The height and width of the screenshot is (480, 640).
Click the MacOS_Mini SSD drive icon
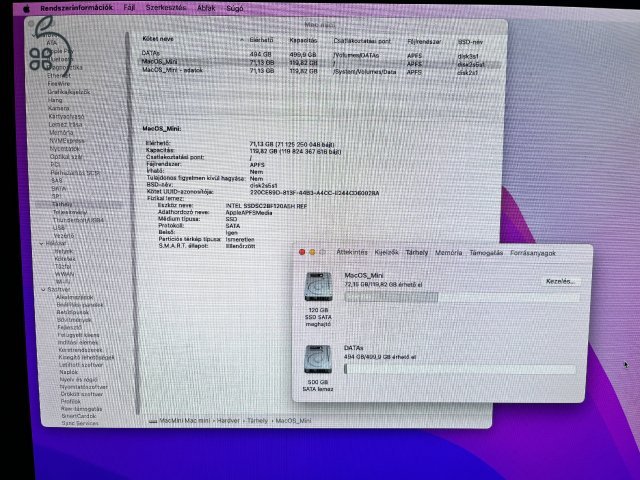point(318,287)
